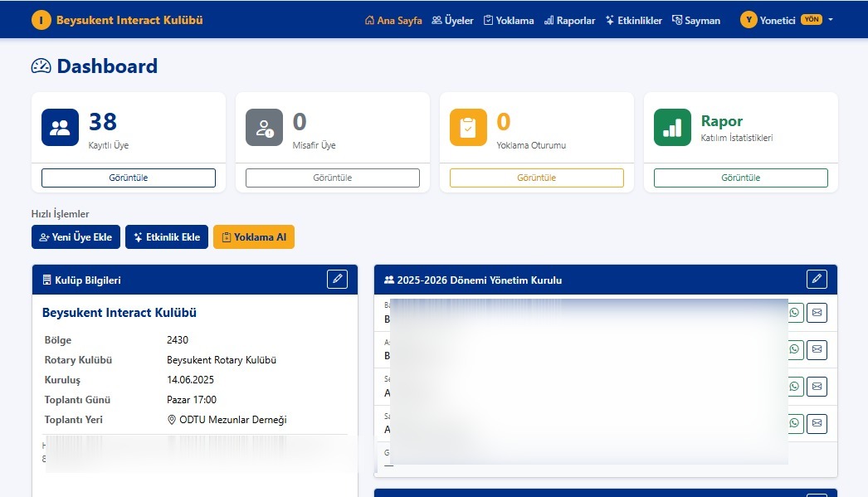Click the Yeni Üye Ekle button
The height and width of the screenshot is (497, 868).
click(76, 237)
